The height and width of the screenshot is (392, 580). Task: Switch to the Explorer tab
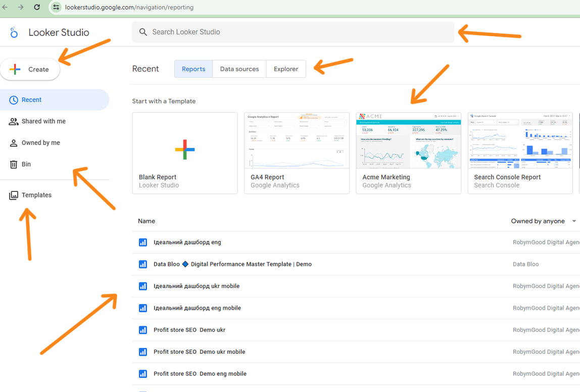(286, 69)
